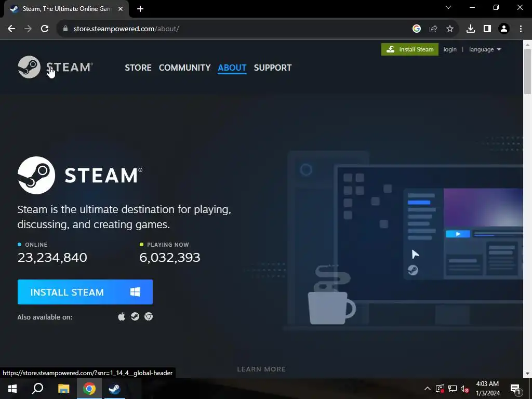532x399 pixels.
Task: Click the browser forward arrow
Action: point(28,29)
